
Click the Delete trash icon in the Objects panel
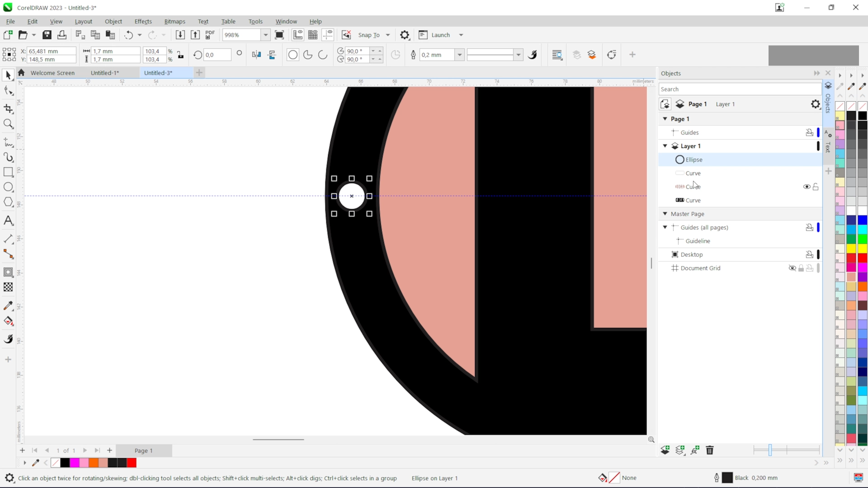pos(710,450)
